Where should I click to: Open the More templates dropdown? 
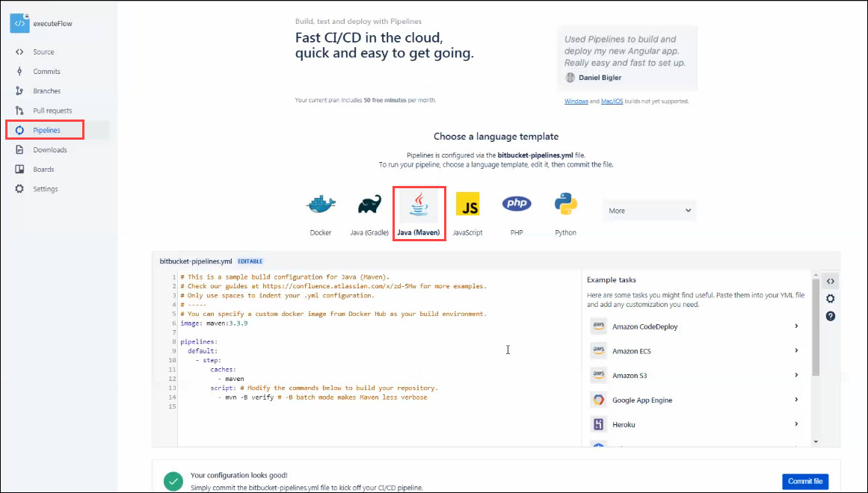coord(650,211)
